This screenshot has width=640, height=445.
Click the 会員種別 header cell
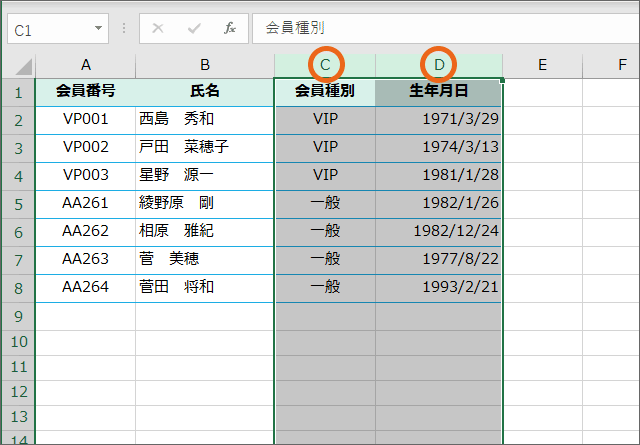tap(325, 93)
